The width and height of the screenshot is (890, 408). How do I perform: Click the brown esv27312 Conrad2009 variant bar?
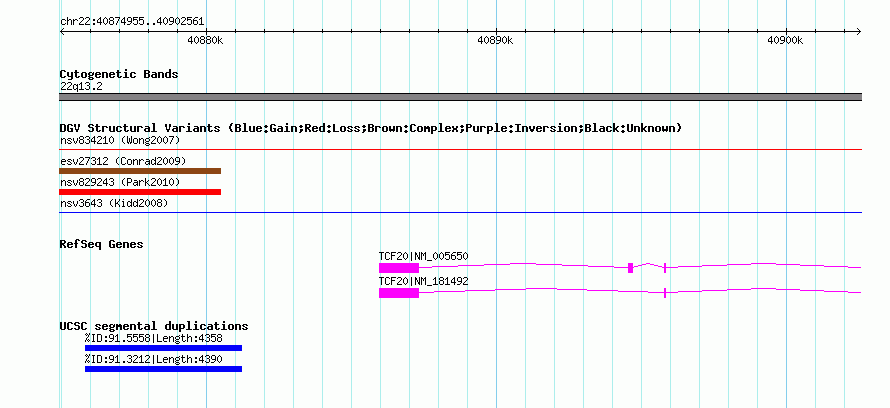tap(140, 171)
